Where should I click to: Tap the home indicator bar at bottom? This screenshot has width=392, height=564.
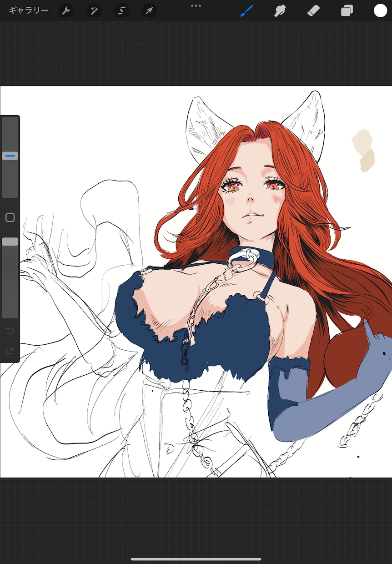(x=196, y=559)
